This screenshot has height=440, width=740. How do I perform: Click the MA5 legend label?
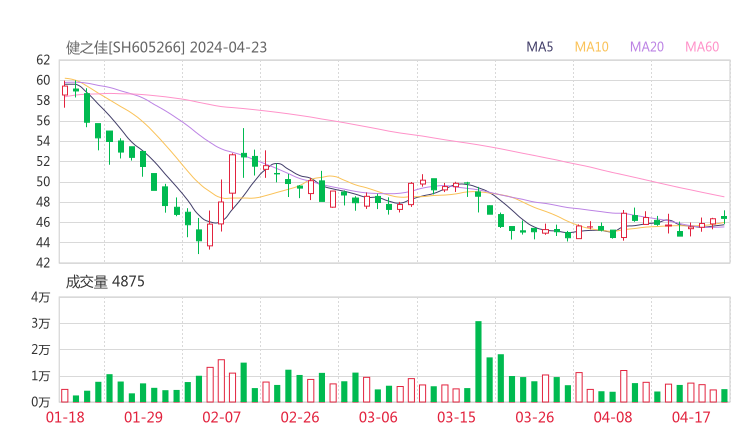point(539,47)
